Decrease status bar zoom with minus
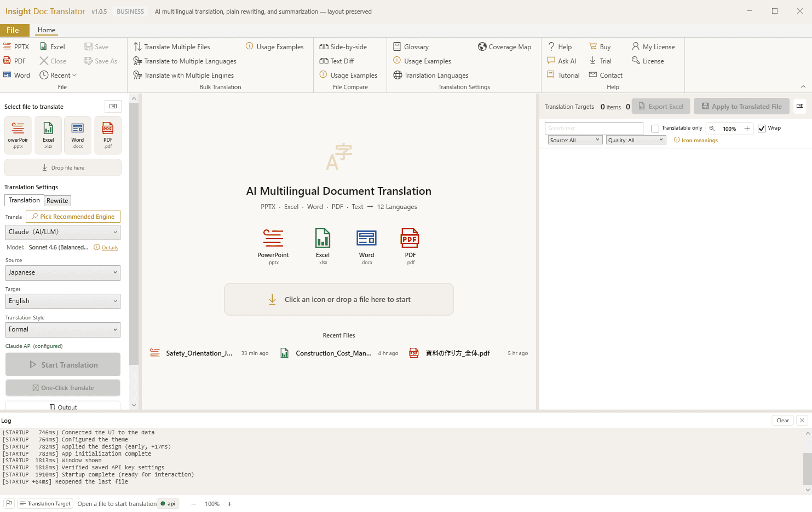 pos(193,504)
